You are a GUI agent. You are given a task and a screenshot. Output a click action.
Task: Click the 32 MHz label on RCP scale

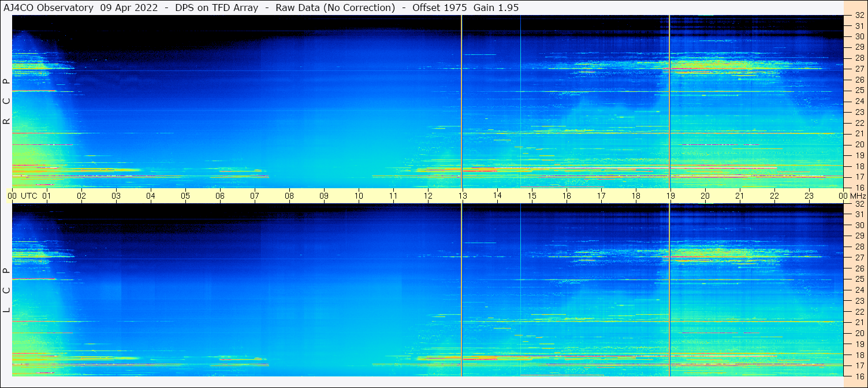pyautogui.click(x=859, y=16)
